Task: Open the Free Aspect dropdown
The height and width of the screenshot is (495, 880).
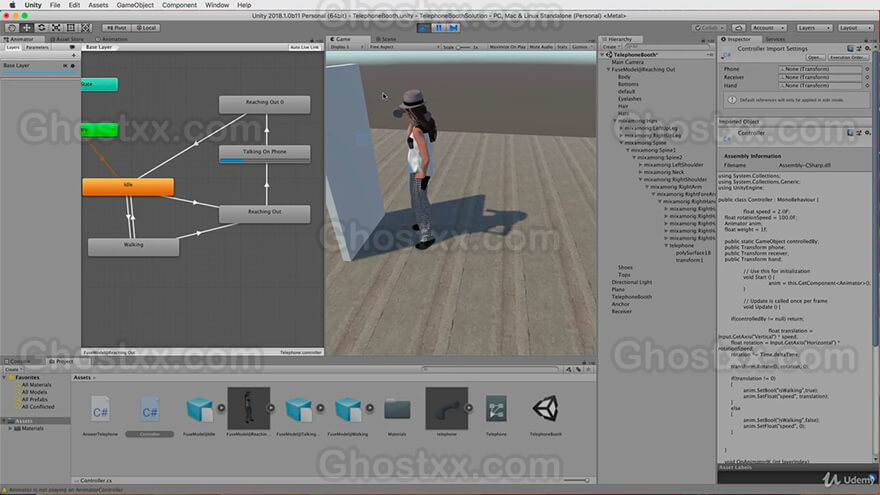Action: [x=404, y=47]
